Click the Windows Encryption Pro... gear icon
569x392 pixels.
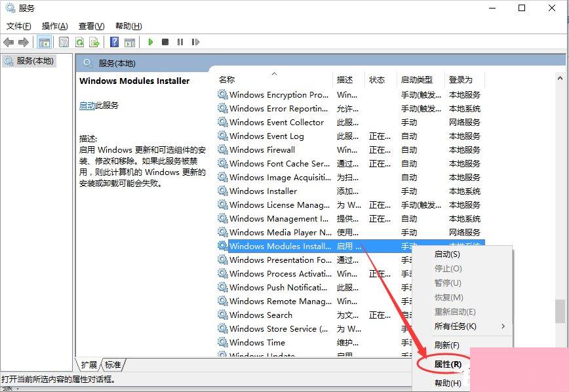[222, 95]
